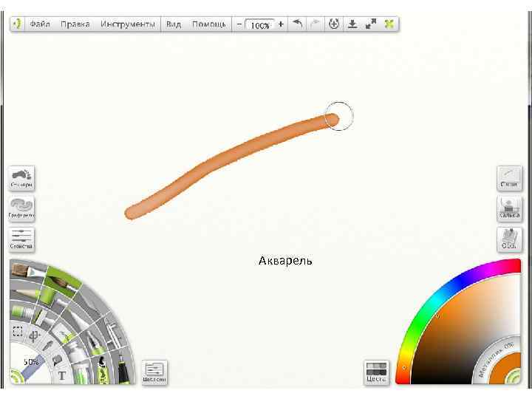The image size is (532, 399).
Task: Select the Pencil tool
Action: [x=25, y=293]
